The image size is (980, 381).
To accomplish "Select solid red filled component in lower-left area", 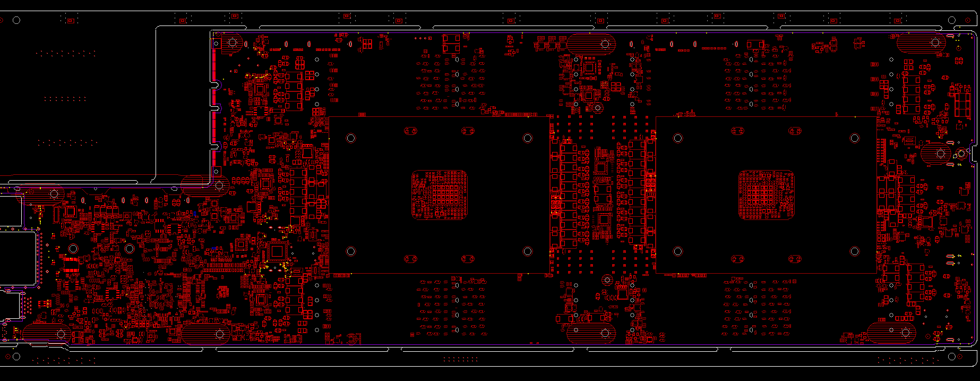I will (x=71, y=264).
